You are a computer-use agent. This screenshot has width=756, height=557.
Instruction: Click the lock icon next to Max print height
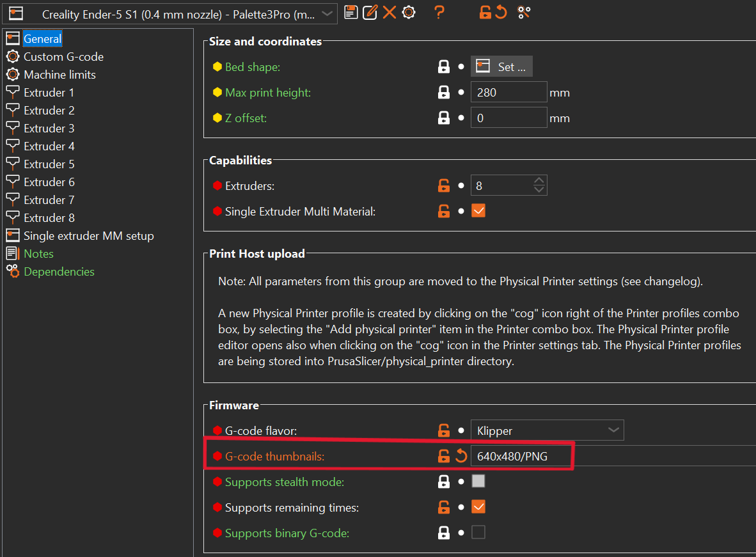point(443,93)
